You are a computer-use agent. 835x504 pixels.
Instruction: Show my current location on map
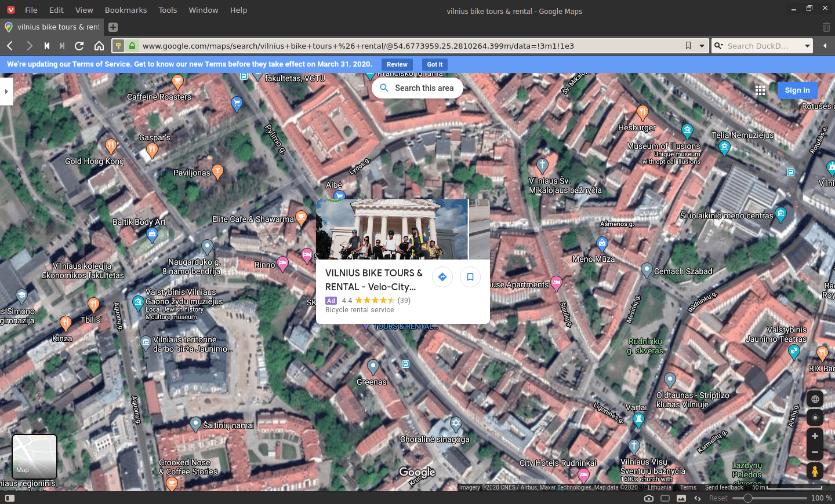(x=815, y=418)
